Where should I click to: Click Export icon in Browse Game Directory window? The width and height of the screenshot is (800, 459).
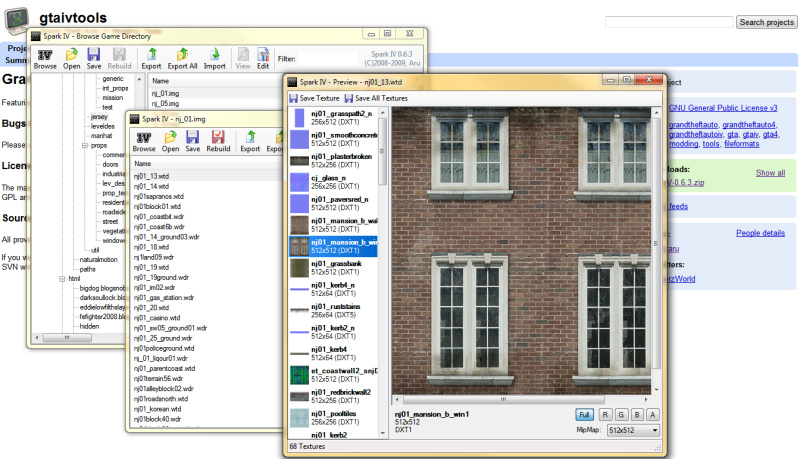pos(152,59)
